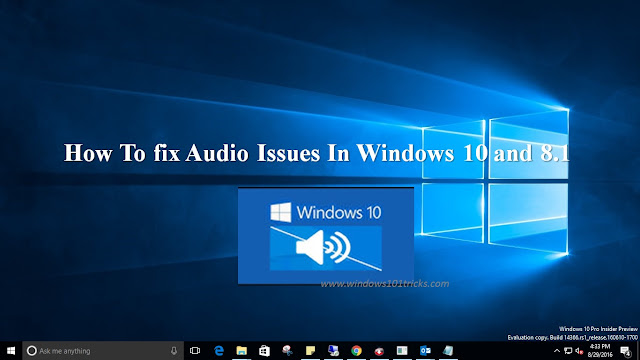Launch the Snipping Tool
This screenshot has width=640, height=360.
[x=287, y=351]
